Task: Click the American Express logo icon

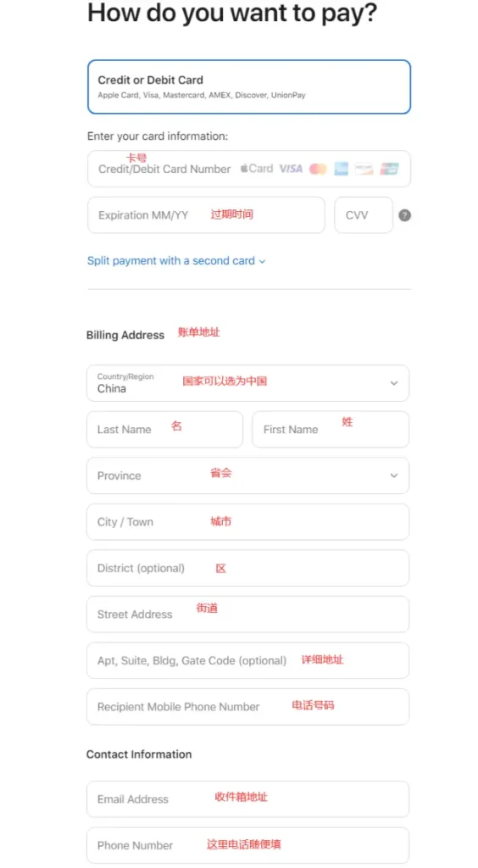Action: point(342,169)
